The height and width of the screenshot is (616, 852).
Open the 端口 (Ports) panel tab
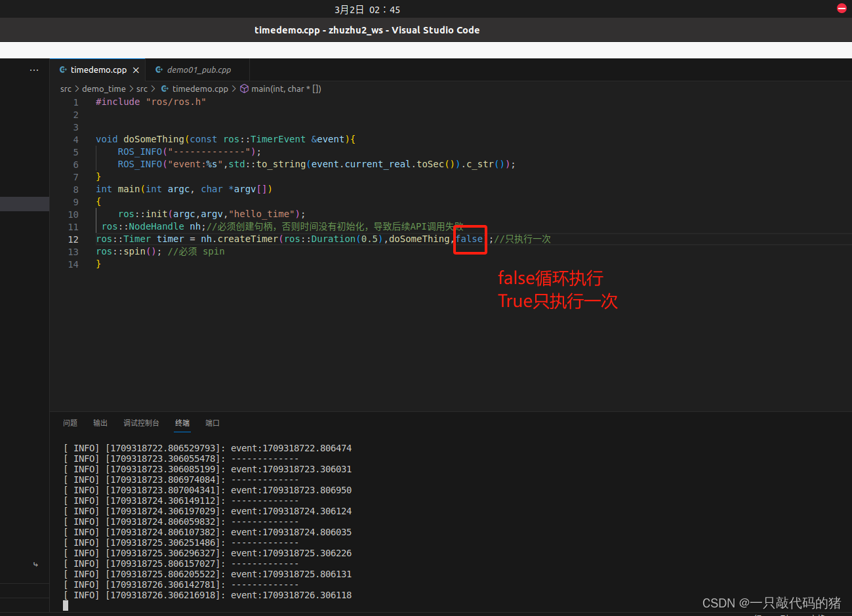coord(213,423)
